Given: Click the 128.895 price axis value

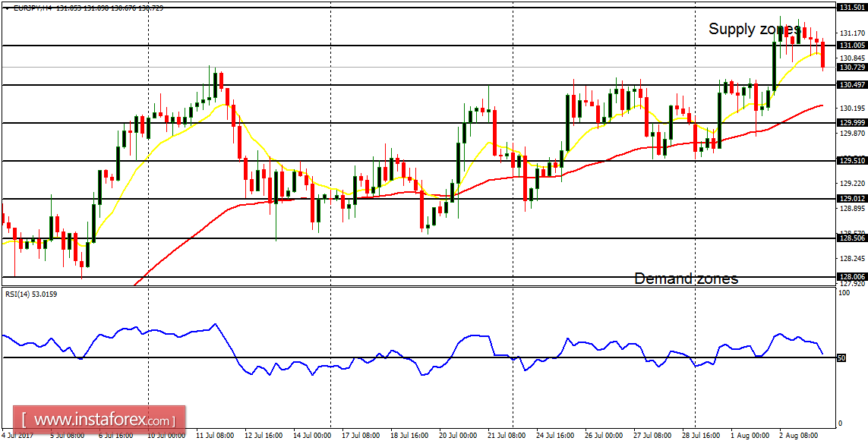Looking at the screenshot, I should click(x=851, y=209).
